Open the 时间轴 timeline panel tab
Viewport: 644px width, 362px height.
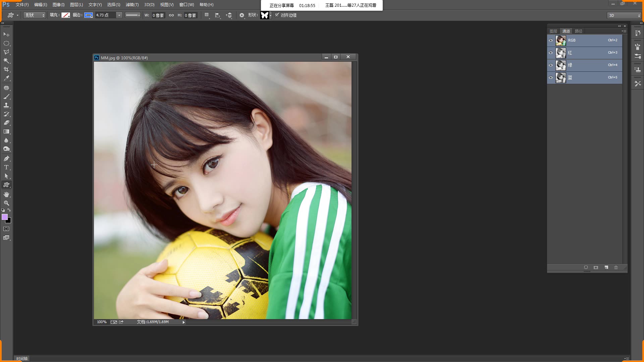point(22,358)
